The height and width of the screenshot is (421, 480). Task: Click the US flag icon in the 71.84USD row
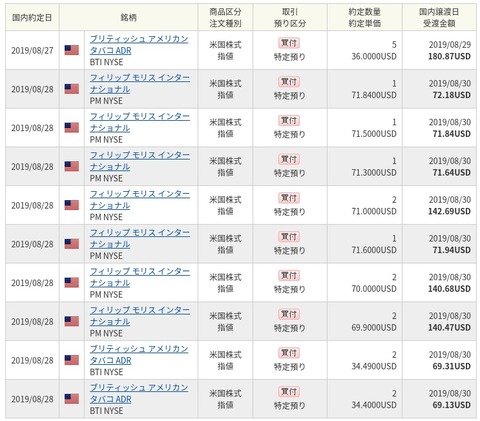coord(72,128)
